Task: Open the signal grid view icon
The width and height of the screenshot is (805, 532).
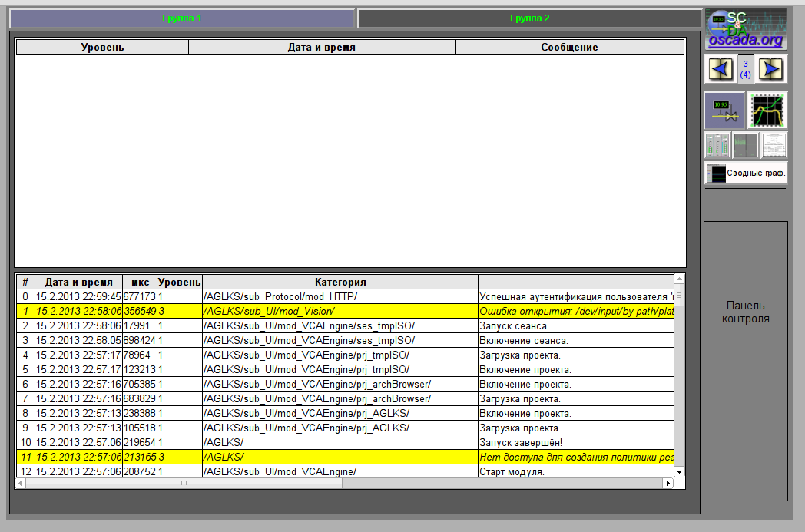Action: 745,145
